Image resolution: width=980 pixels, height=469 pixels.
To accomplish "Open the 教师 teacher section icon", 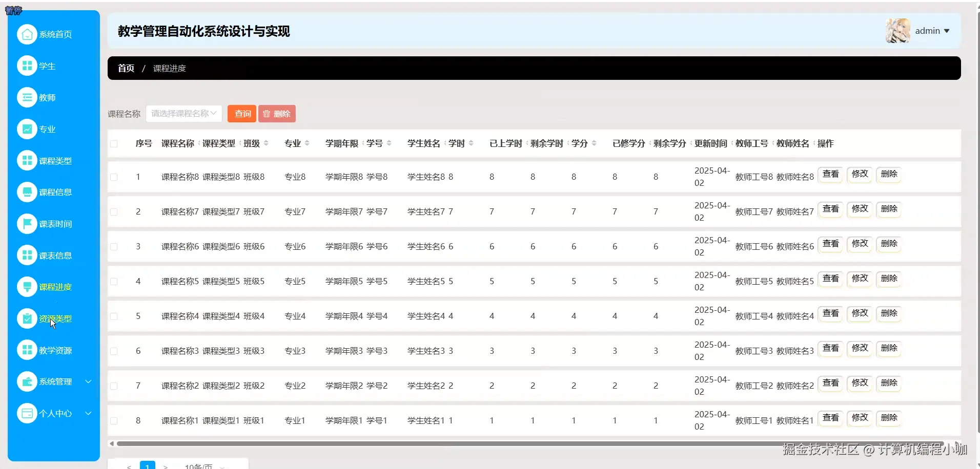I will click(x=27, y=97).
